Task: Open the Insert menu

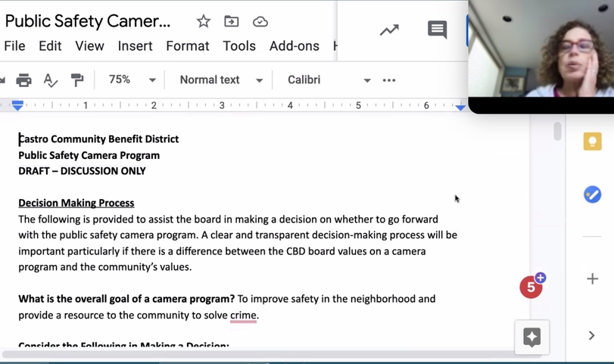Action: coord(135,46)
